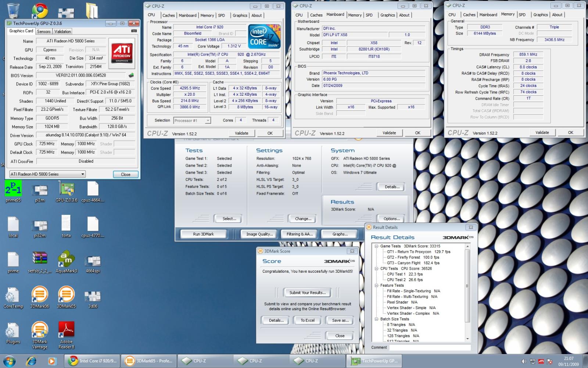Collapse the Feature Tests tree node
588x368 pixels.
377,286
